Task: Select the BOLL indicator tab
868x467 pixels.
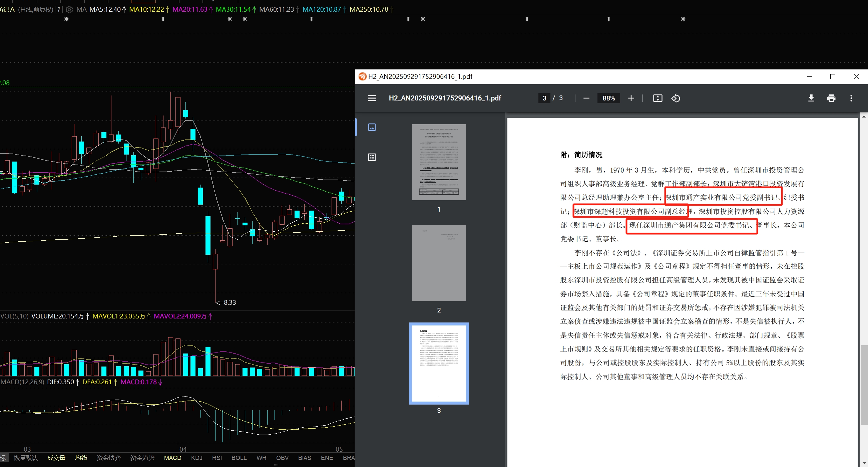Action: coord(239,458)
